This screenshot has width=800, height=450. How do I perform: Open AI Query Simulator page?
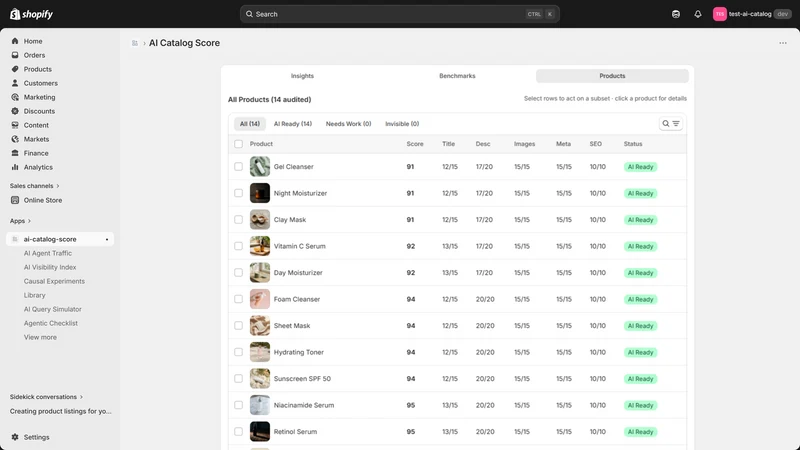point(53,309)
